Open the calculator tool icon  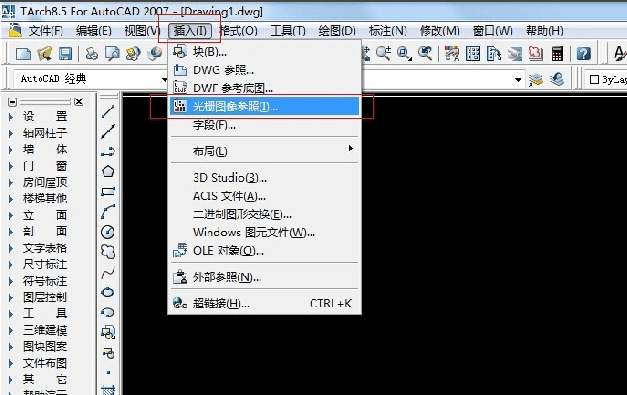[557, 54]
